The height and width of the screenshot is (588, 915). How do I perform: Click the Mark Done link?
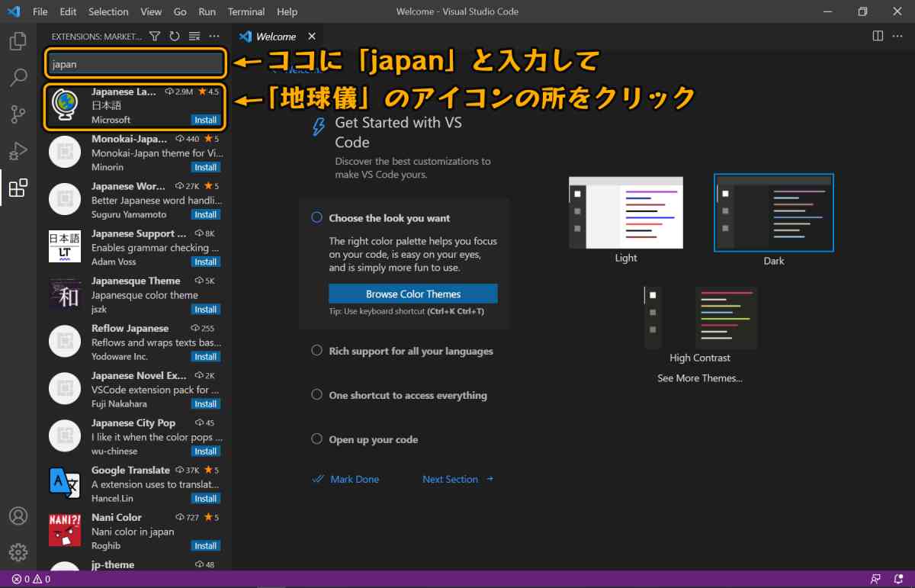(x=346, y=479)
